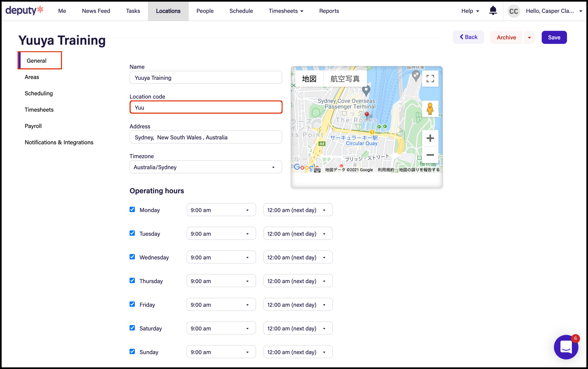Switch map to 航空写真 satellite view

click(x=345, y=79)
